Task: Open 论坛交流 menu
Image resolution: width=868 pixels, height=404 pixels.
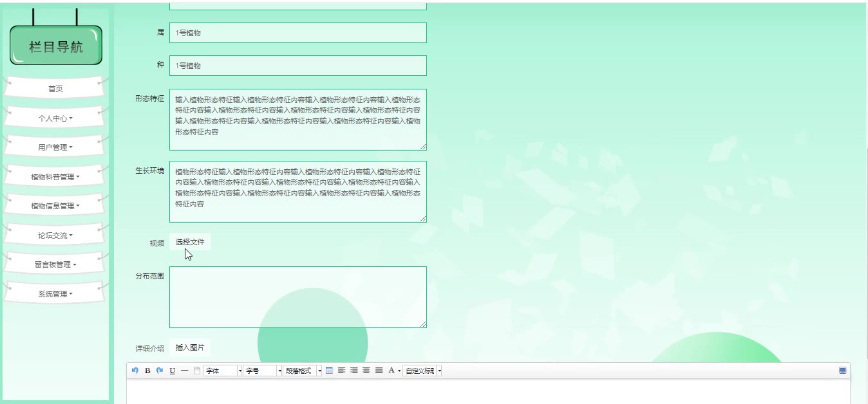Action: coord(55,235)
